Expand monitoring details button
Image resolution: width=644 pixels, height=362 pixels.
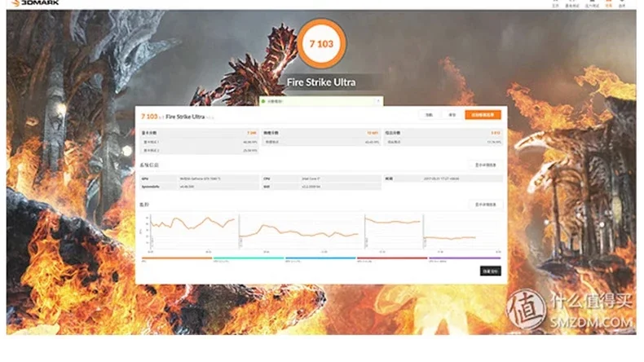click(x=485, y=204)
